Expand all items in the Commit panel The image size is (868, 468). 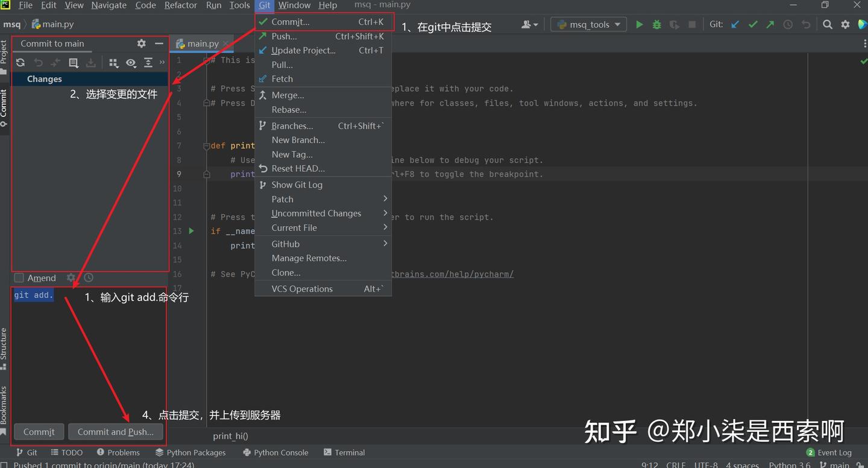[148, 63]
